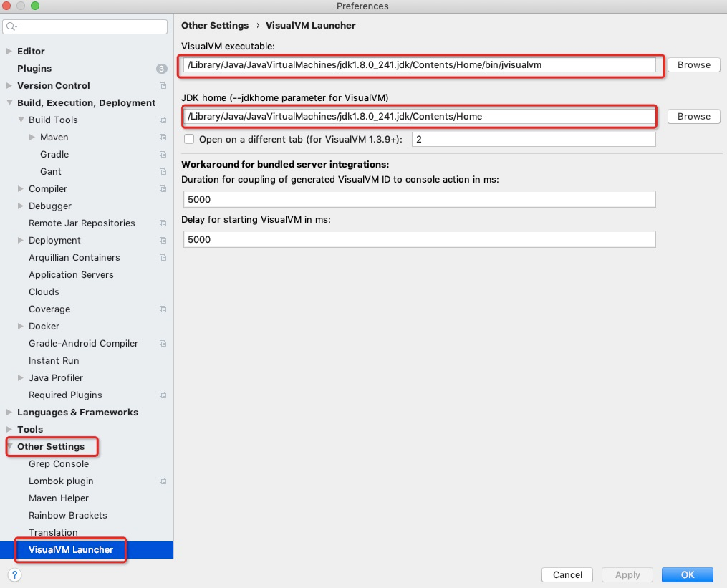Screen dimensions: 727x588
Task: Click the search magnifier icon
Action: 11,26
